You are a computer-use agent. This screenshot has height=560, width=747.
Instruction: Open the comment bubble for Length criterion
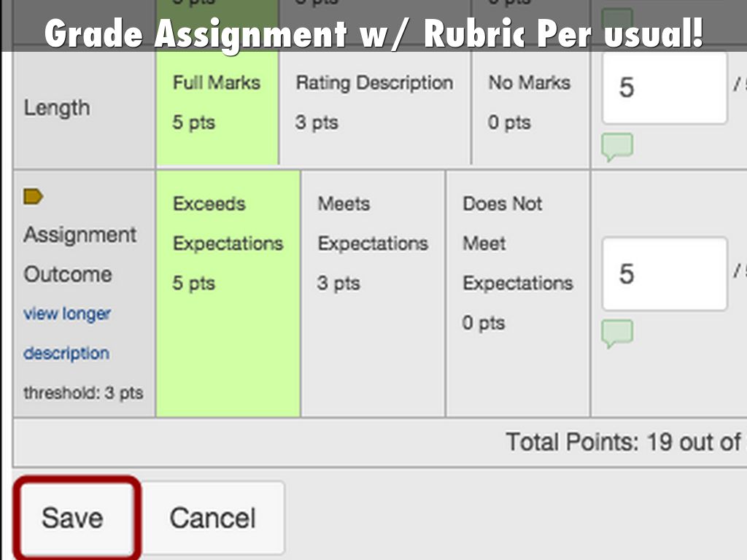[x=617, y=147]
